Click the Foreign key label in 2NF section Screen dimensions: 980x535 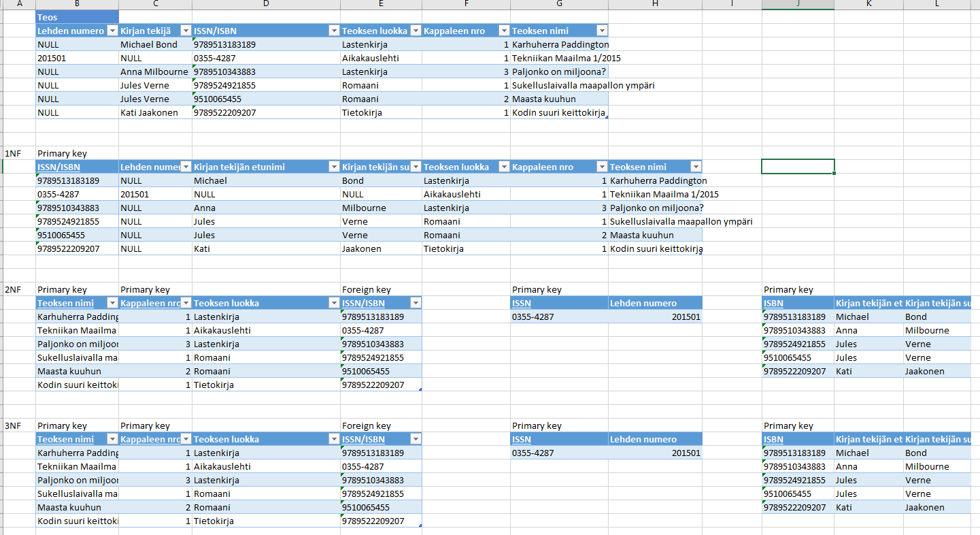(366, 289)
